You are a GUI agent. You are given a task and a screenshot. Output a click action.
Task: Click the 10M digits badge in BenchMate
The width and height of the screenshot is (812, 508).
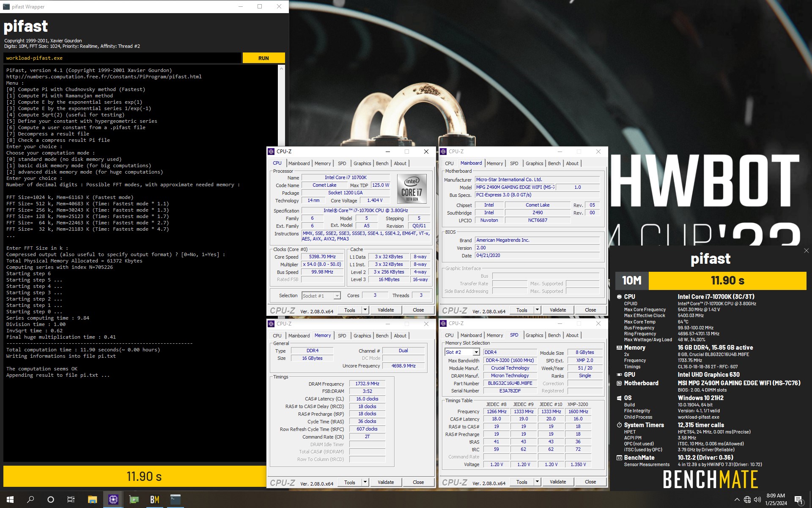(631, 281)
